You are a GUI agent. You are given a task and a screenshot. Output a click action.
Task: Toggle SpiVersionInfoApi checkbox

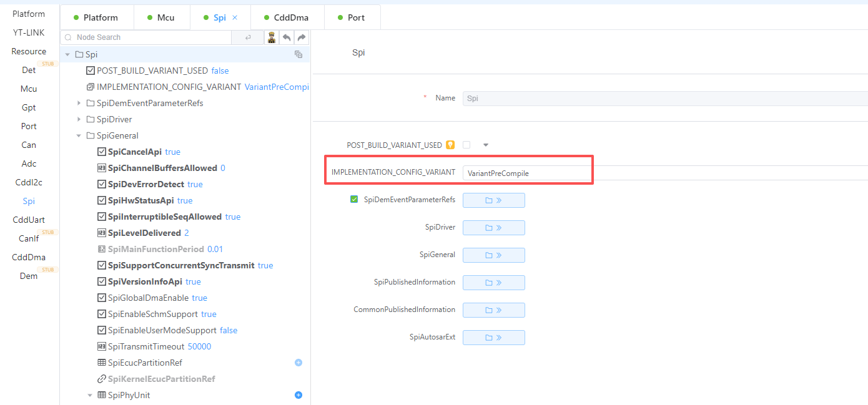coord(102,281)
